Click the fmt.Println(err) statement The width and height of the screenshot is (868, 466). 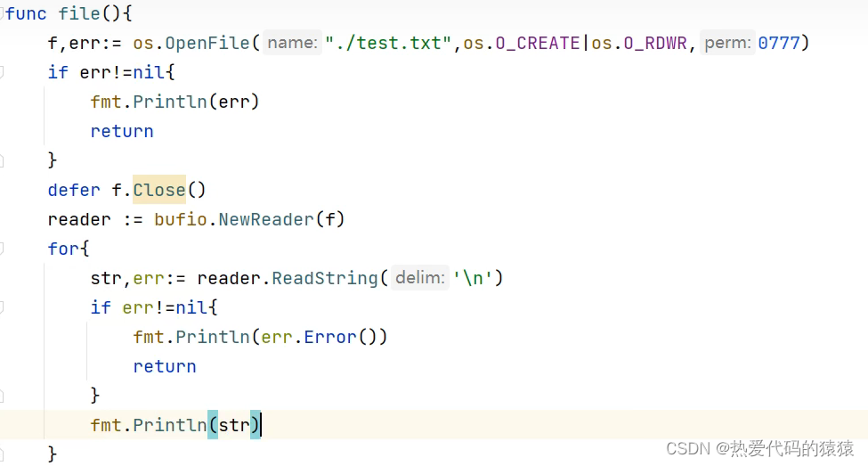coord(174,102)
